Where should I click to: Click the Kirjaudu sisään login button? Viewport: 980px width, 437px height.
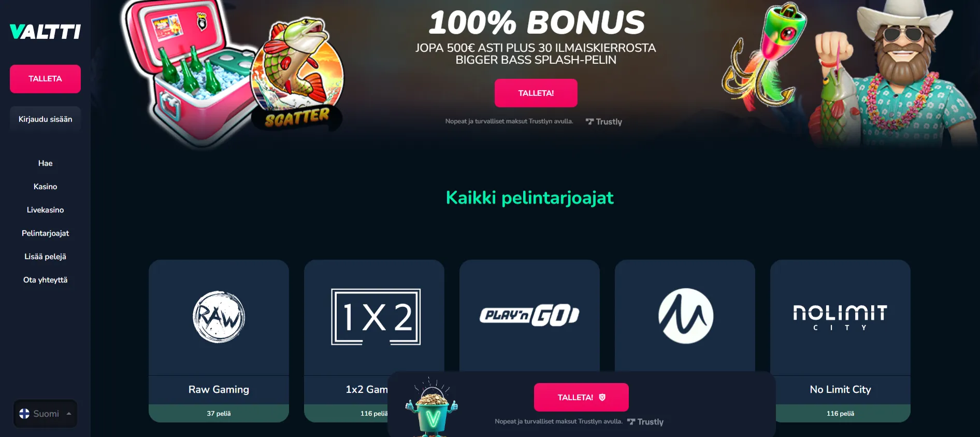tap(45, 119)
